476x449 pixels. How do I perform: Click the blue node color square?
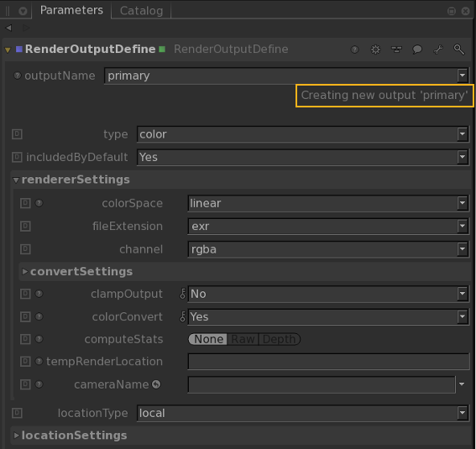pos(19,50)
